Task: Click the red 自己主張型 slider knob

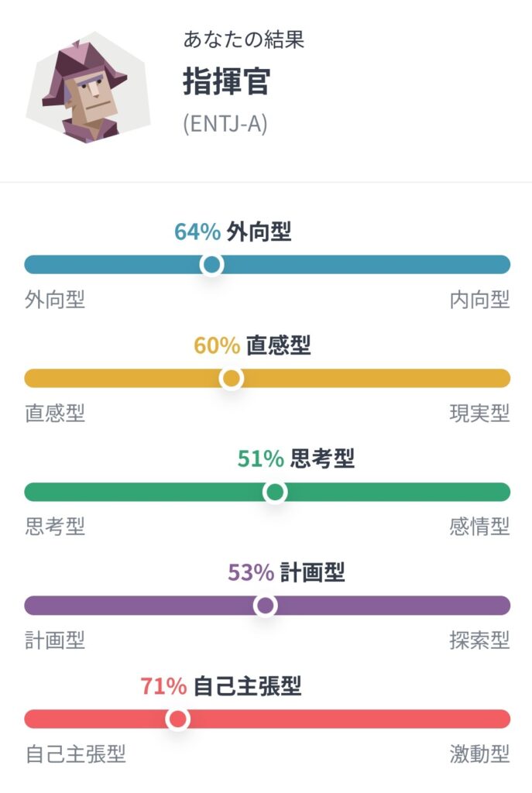Action: (x=177, y=719)
